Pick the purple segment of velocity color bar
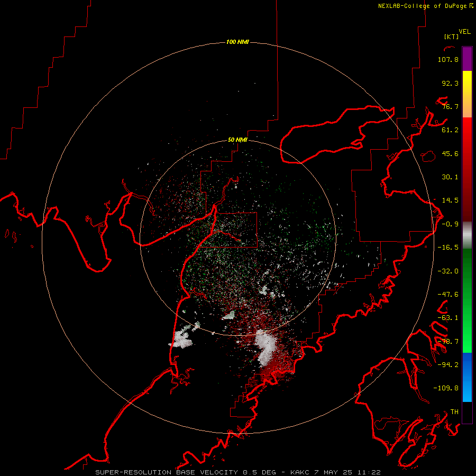 [467, 59]
